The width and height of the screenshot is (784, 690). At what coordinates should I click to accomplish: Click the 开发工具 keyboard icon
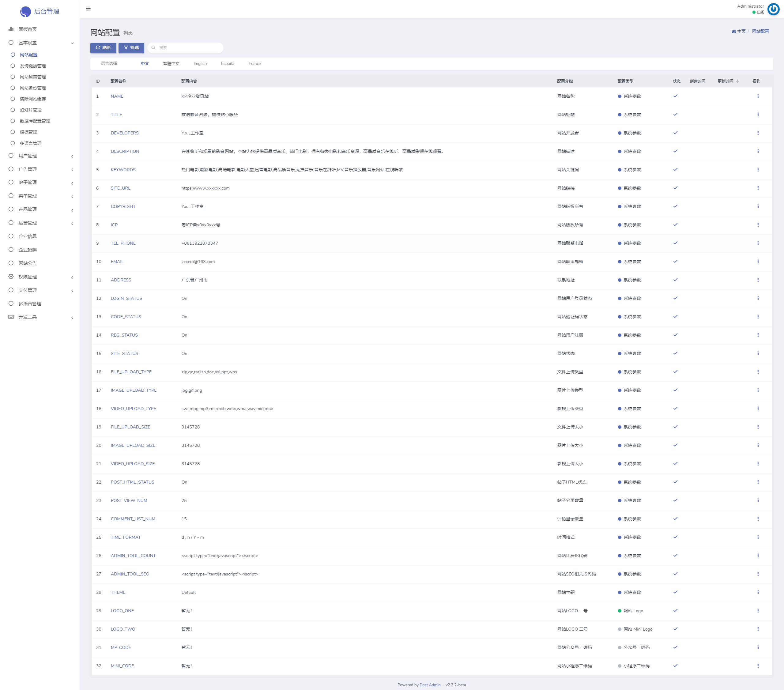(11, 317)
